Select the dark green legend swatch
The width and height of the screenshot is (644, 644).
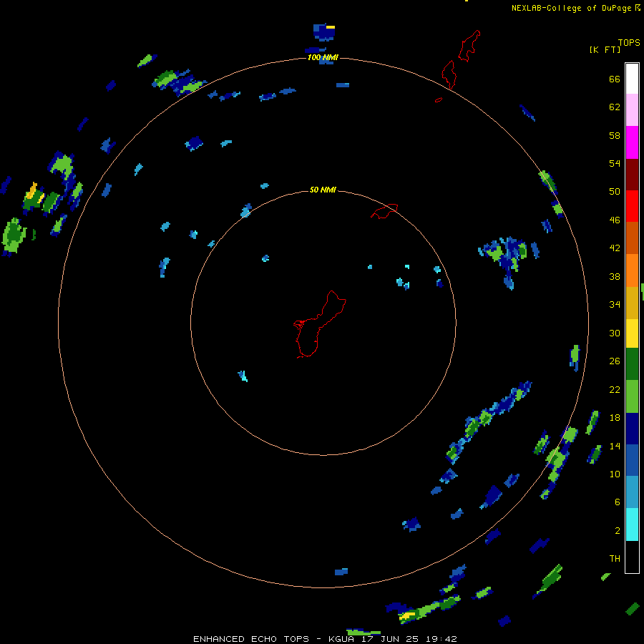632,364
